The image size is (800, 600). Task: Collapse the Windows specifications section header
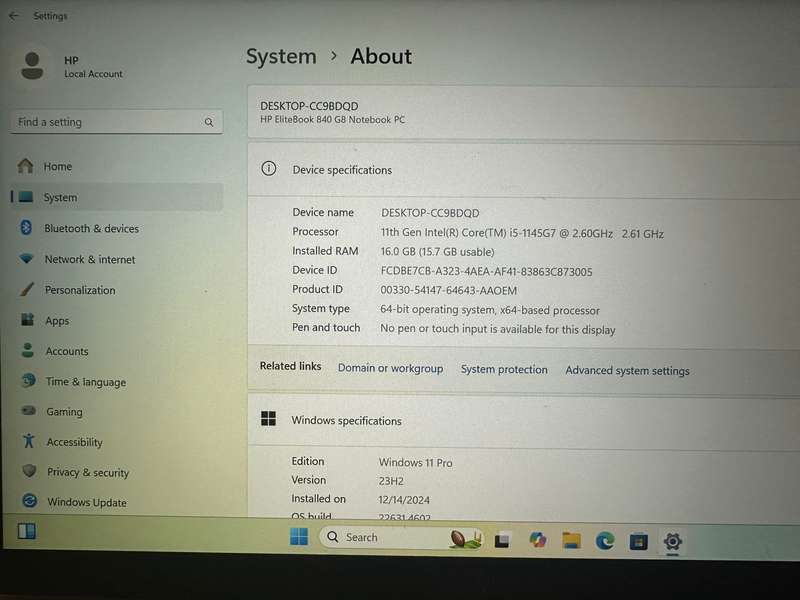pyautogui.click(x=523, y=421)
